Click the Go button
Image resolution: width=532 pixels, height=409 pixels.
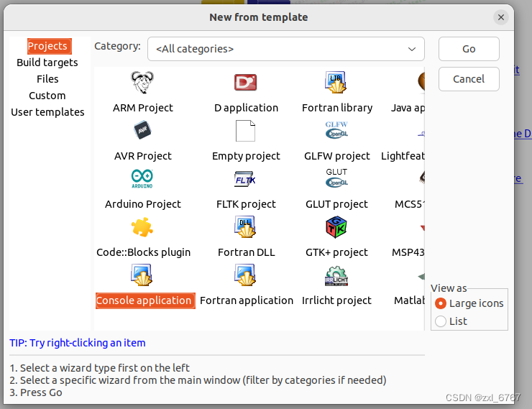pos(469,49)
